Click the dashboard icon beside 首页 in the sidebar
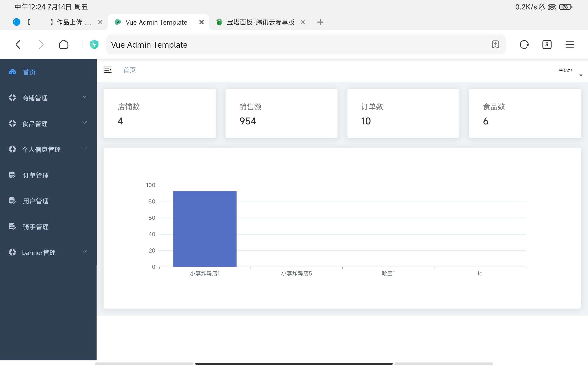 [12, 72]
